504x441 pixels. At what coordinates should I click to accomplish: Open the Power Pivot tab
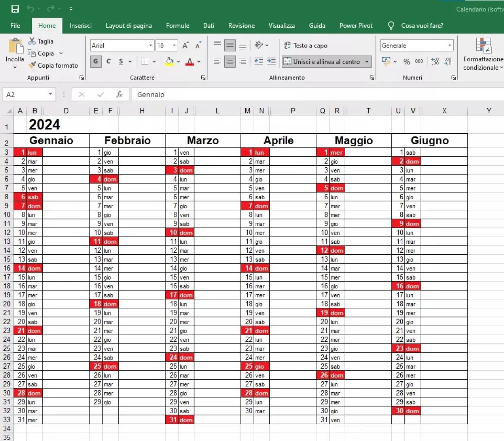[x=356, y=26]
